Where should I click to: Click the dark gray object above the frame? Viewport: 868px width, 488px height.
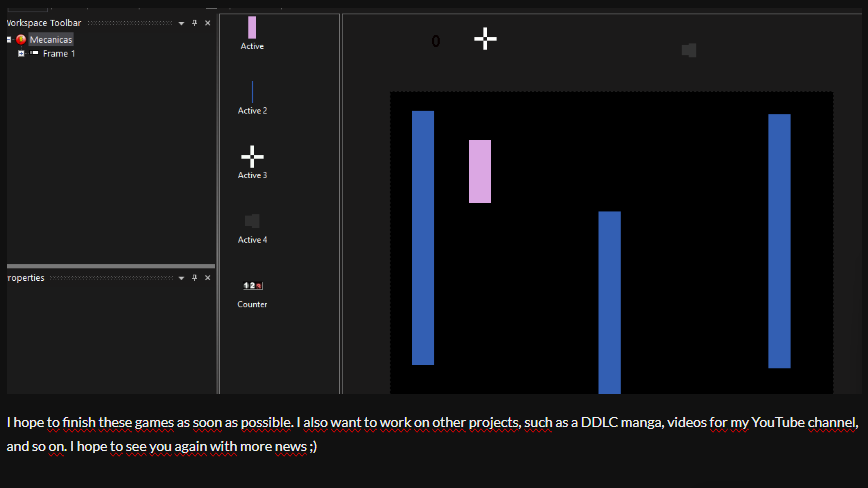coord(689,50)
